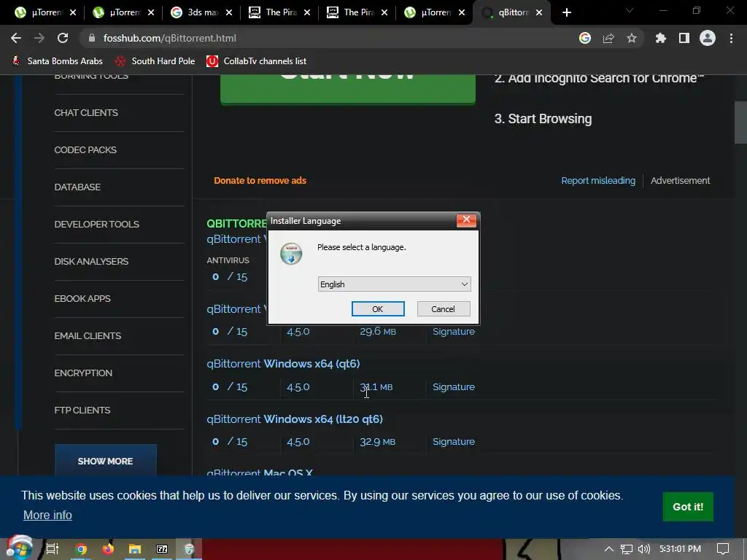Open Email Clients category
Screen dimensions: 747x560
88,335
